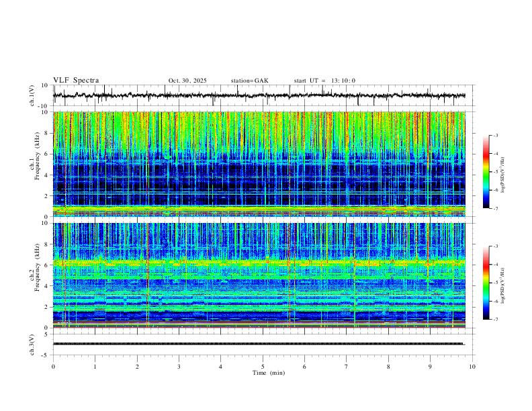This screenshot has width=532, height=411.
Task: Click the 'ch.3(V)' axis label
Action: 32,345
